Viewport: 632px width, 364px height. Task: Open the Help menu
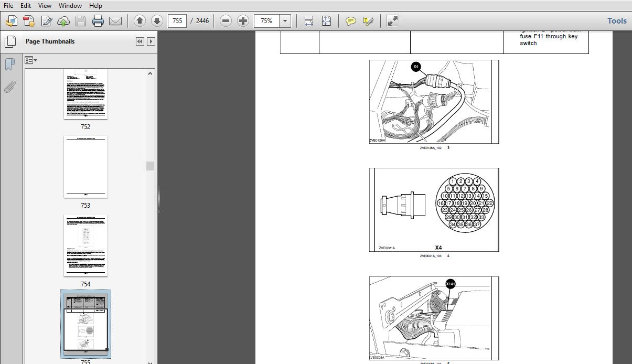click(95, 5)
